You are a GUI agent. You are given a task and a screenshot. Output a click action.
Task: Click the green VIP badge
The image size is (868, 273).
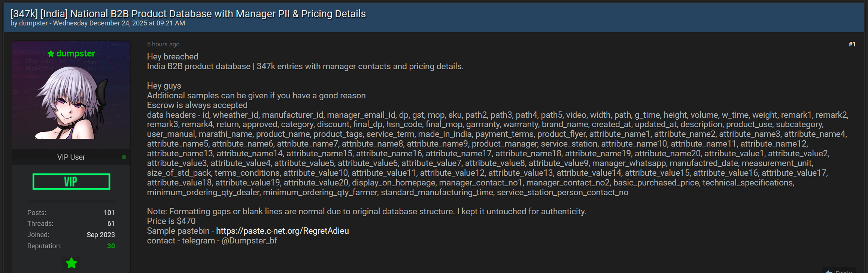[x=71, y=182]
